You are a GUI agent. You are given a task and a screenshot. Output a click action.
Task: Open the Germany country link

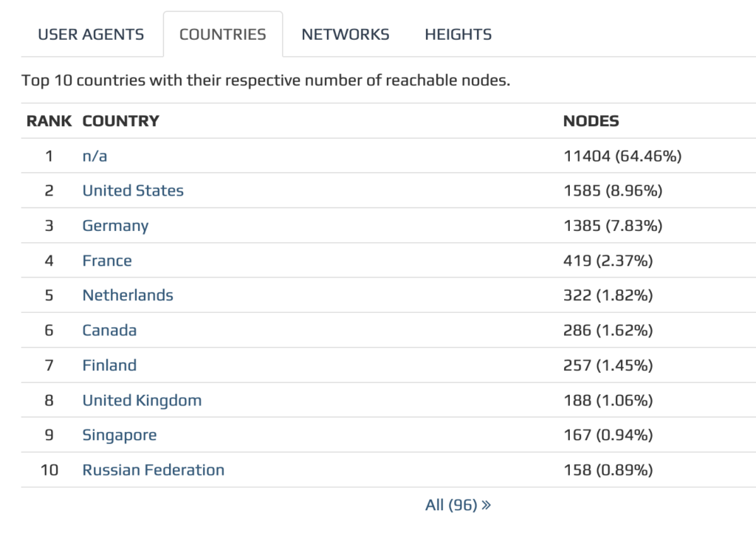coord(115,225)
